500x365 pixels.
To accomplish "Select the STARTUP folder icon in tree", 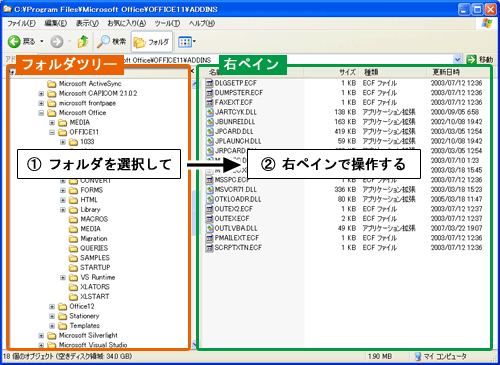I will pyautogui.click(x=73, y=268).
